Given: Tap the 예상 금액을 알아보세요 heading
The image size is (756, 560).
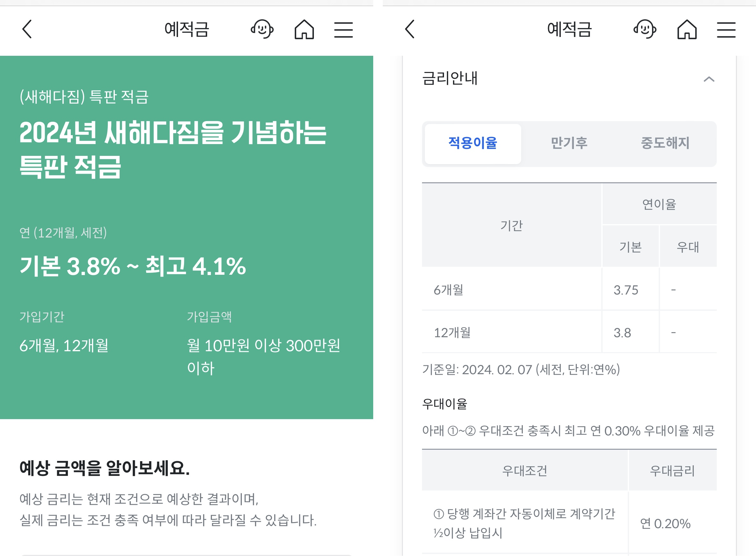Looking at the screenshot, I should coord(104,468).
